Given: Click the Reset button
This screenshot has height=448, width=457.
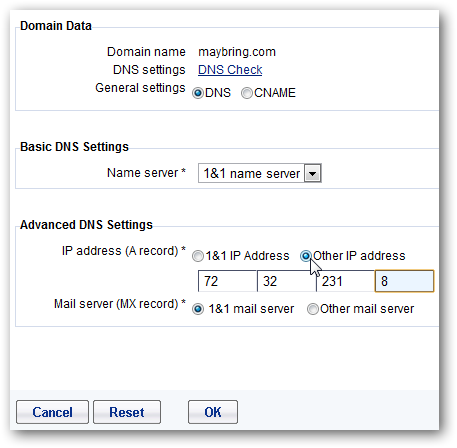Looking at the screenshot, I should 127,412.
